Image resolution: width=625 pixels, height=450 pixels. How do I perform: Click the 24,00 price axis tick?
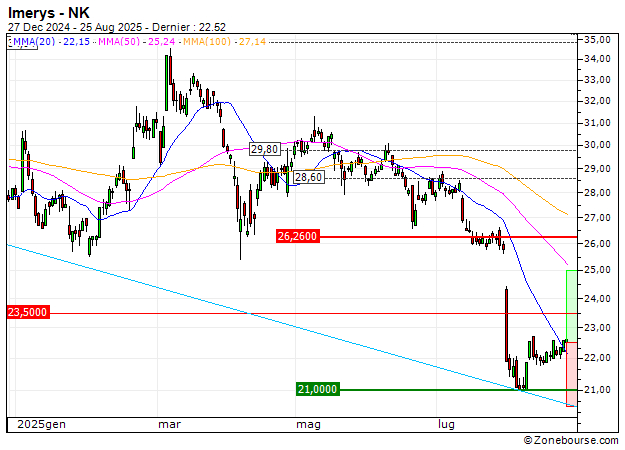click(597, 298)
